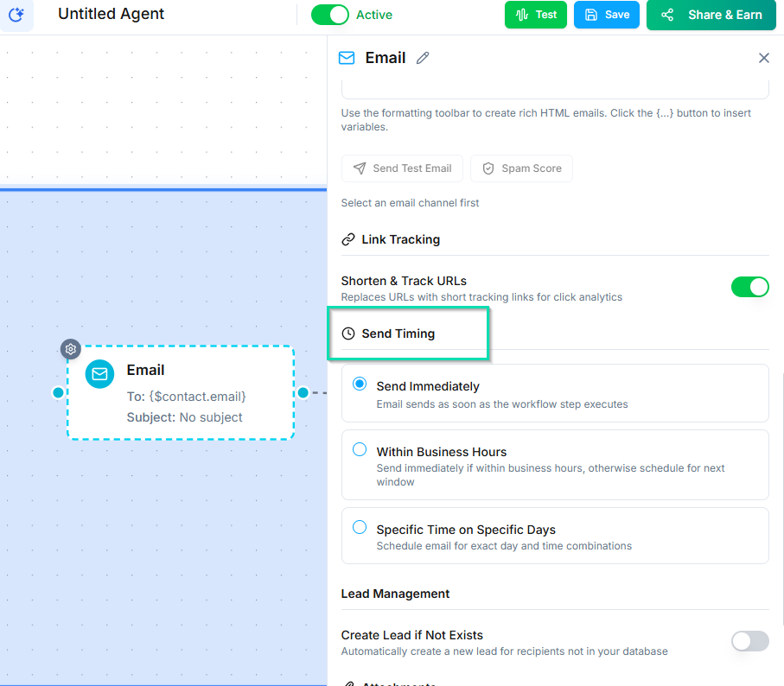Enable Create Lead if Not Exists
The image size is (784, 686).
coord(749,640)
